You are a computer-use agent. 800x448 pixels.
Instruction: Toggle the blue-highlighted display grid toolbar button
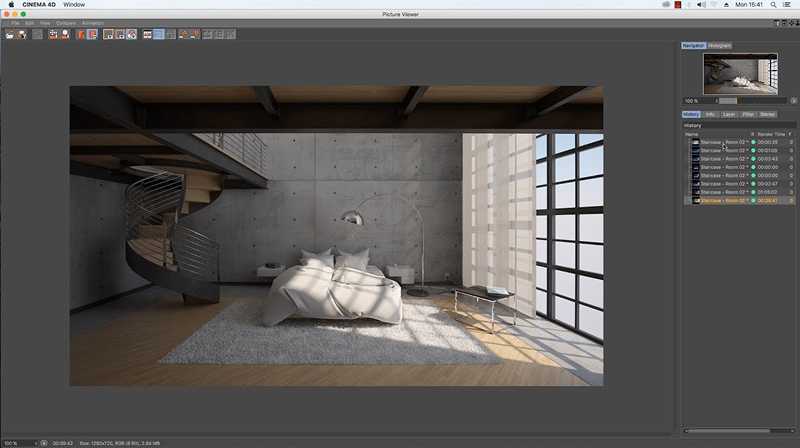(x=159, y=34)
